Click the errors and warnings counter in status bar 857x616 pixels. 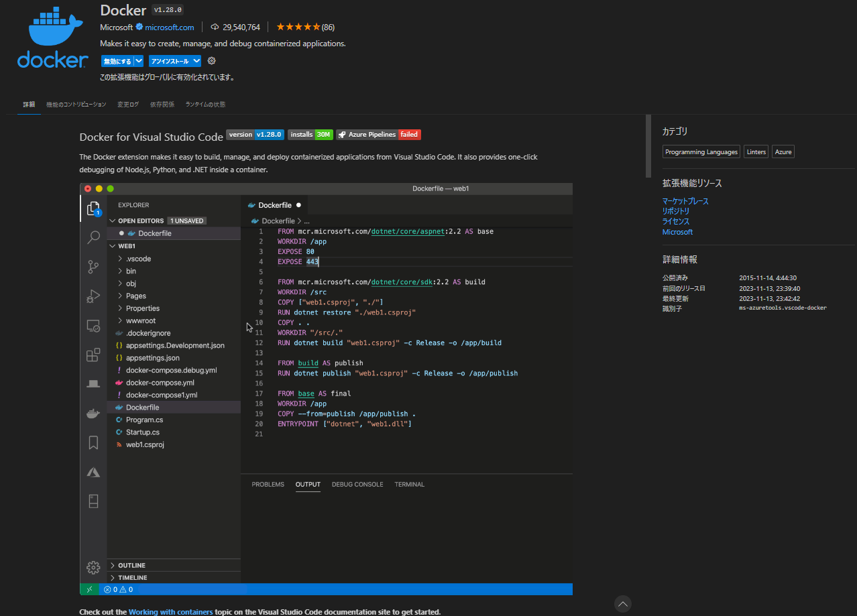coord(119,589)
